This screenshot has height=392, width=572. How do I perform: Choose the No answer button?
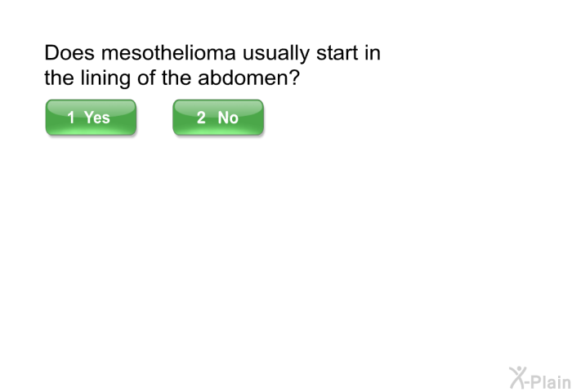[218, 118]
